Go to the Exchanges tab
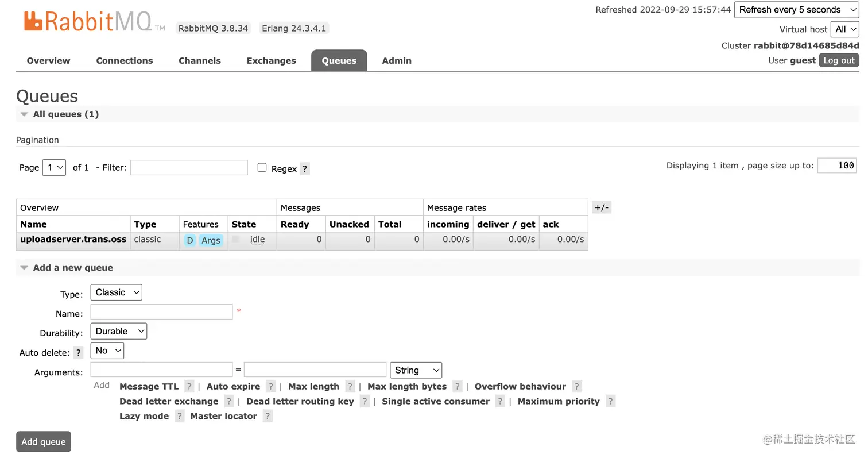Screen dimensions: 868x458 click(272, 61)
